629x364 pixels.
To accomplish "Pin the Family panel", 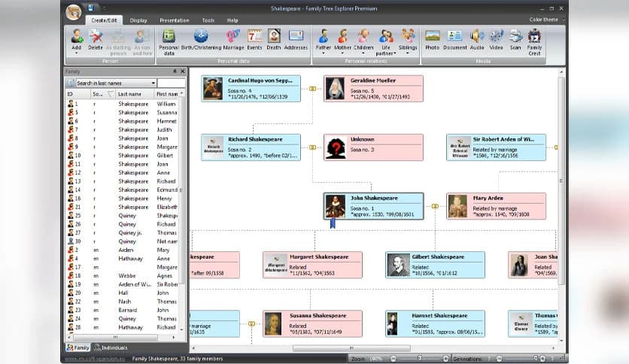I will (175, 71).
